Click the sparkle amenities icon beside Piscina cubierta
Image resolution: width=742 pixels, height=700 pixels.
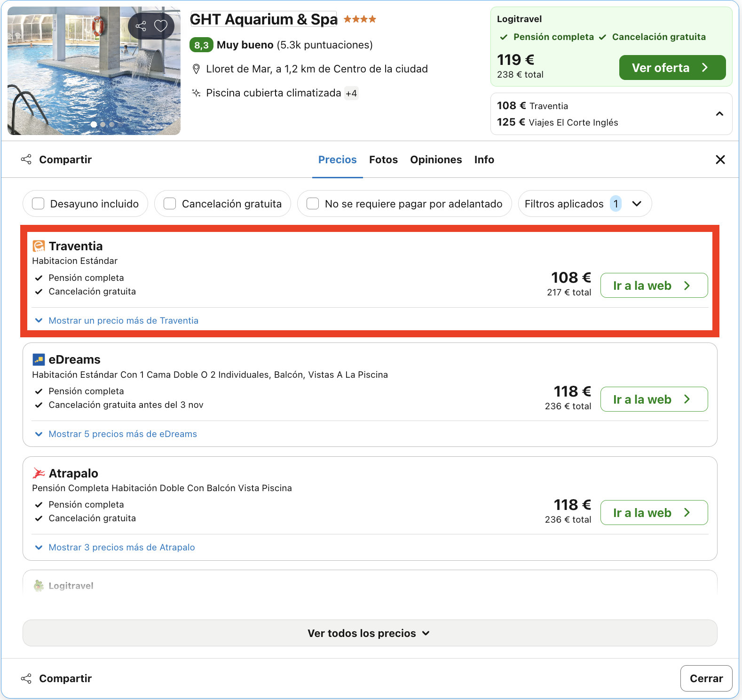point(197,93)
